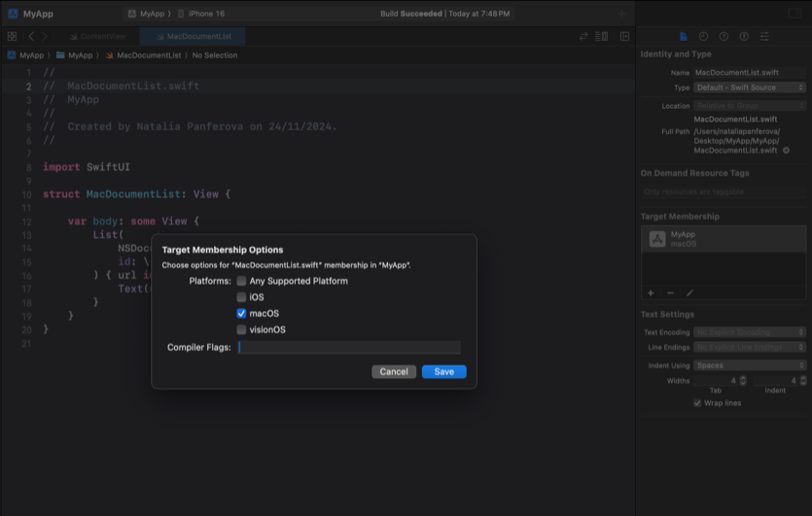Reveal file in Finder arrow icon
Screen dimensions: 812x516
click(x=786, y=151)
